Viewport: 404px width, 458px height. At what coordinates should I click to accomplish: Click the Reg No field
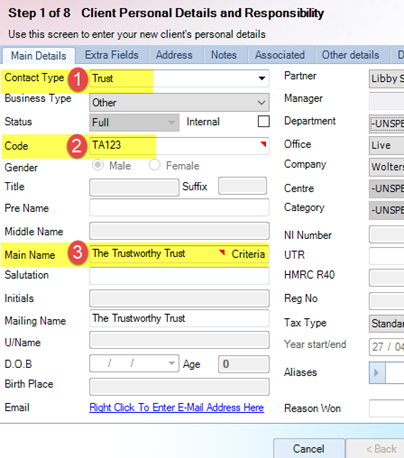coord(387,301)
